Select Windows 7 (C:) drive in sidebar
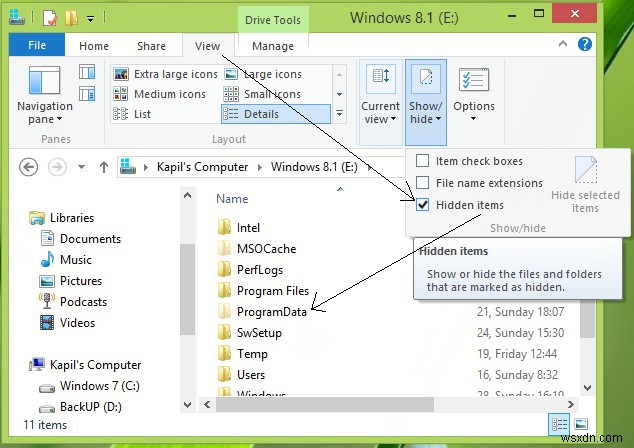This screenshot has width=634, height=448. (98, 386)
